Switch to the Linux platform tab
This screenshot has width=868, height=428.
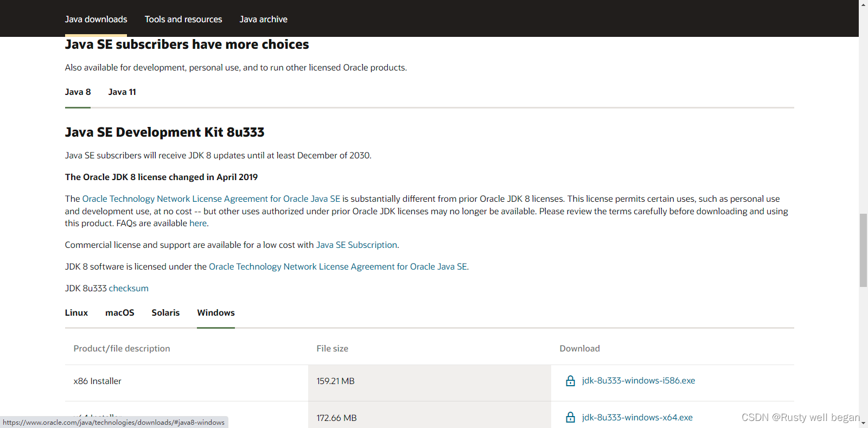[76, 313]
